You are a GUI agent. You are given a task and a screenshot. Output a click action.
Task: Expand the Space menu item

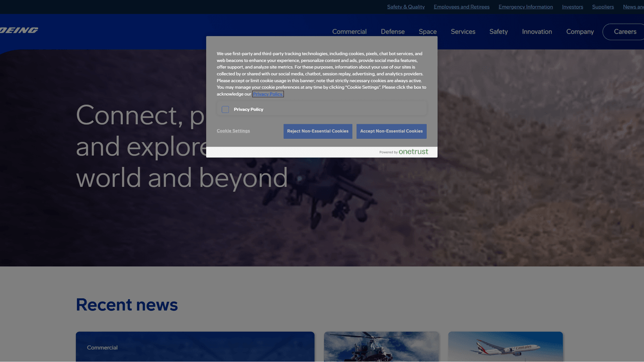coord(428,32)
